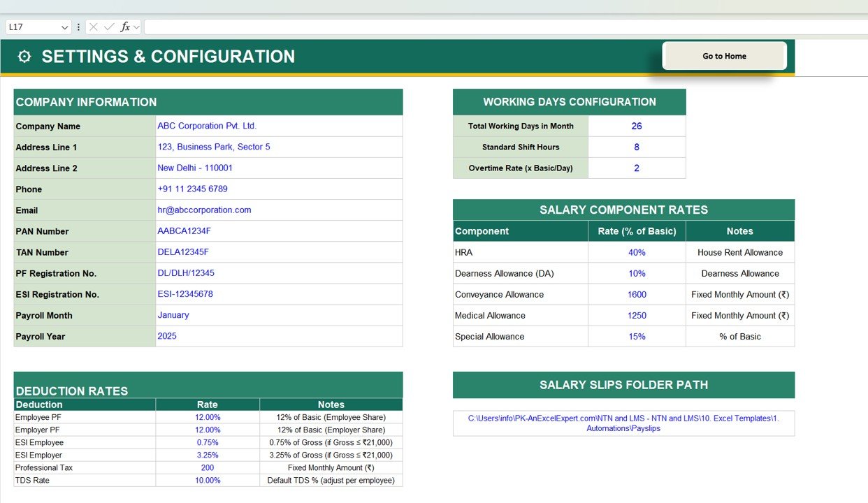868x503 pixels.
Task: Select the Employee PF rate 12.00% cell
Action: (207, 417)
